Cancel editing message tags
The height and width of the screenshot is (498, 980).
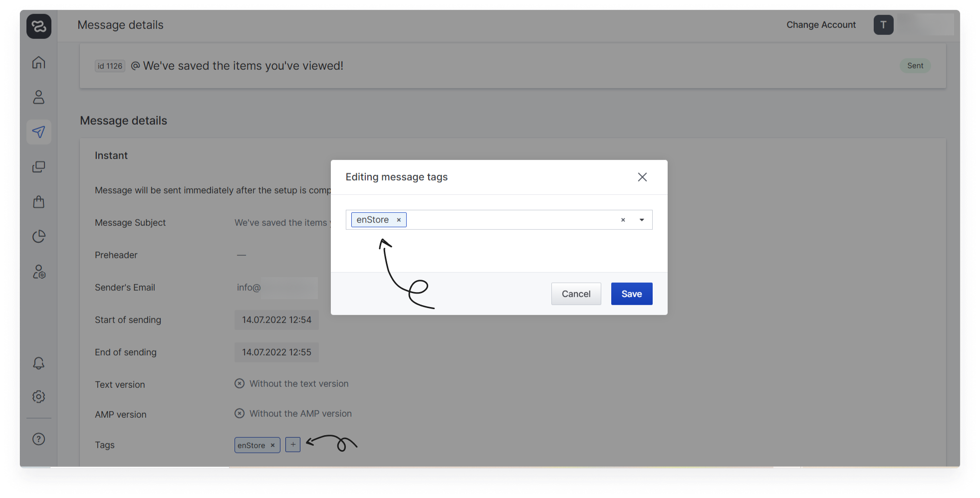[x=576, y=294]
